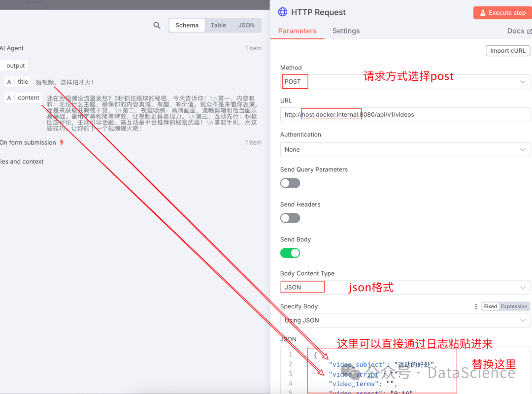Click inside the JSON body code editor

[x=405, y=370]
